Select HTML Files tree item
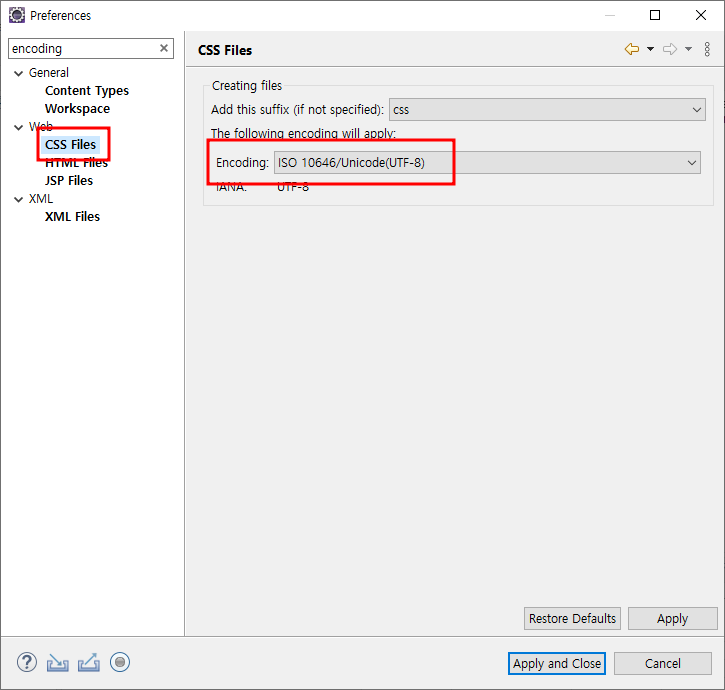The height and width of the screenshot is (690, 725). pyautogui.click(x=76, y=163)
